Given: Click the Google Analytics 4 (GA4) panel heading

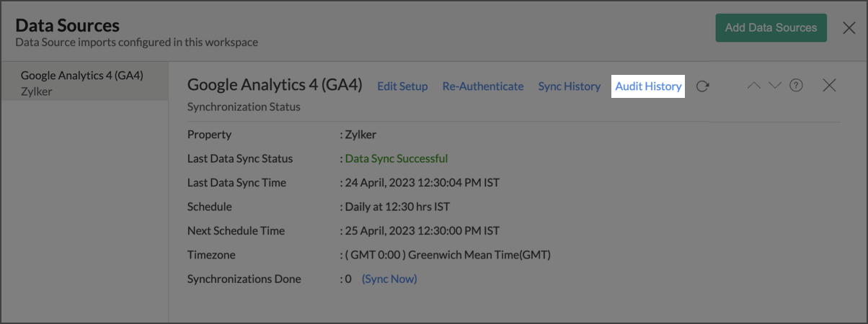Looking at the screenshot, I should [275, 85].
